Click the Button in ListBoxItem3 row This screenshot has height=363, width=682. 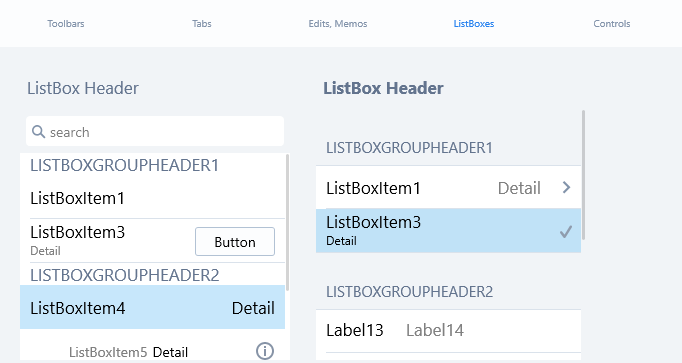coord(235,241)
